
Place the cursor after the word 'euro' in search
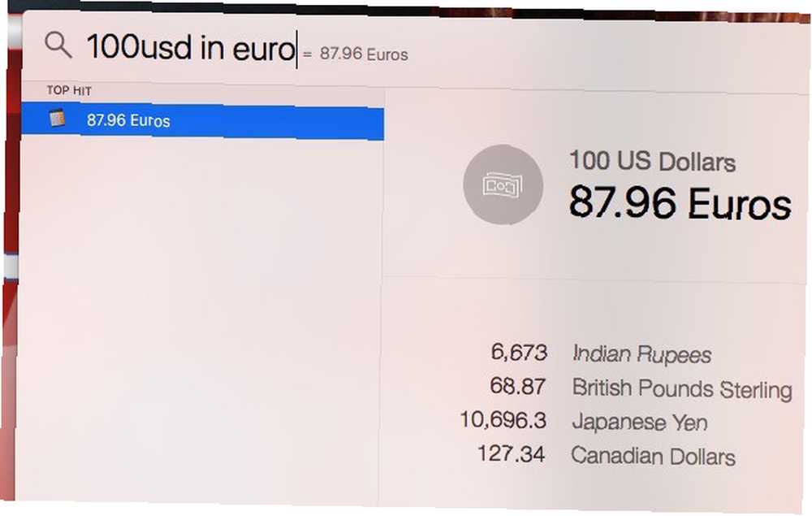(296, 50)
